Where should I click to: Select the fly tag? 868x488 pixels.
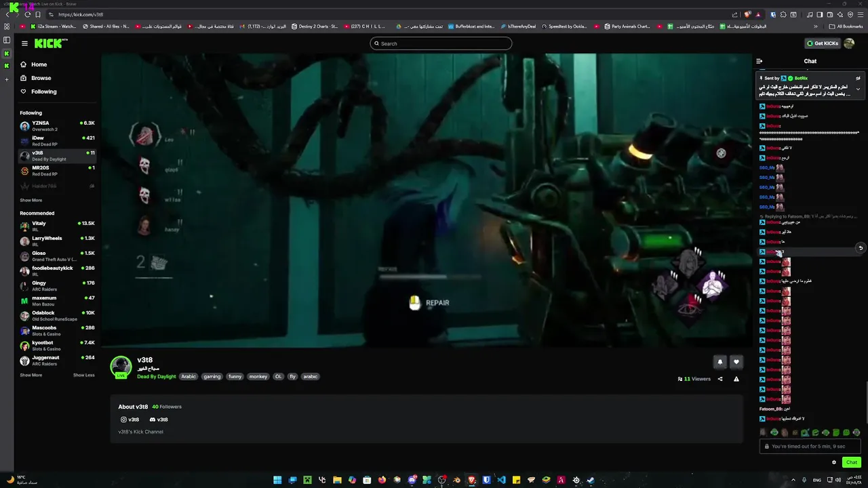293,376
